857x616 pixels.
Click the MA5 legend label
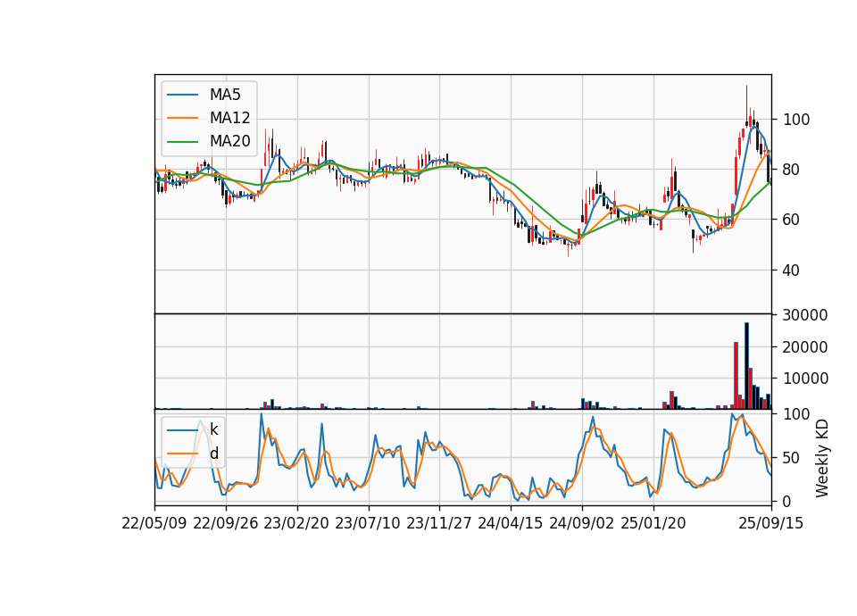(225, 95)
